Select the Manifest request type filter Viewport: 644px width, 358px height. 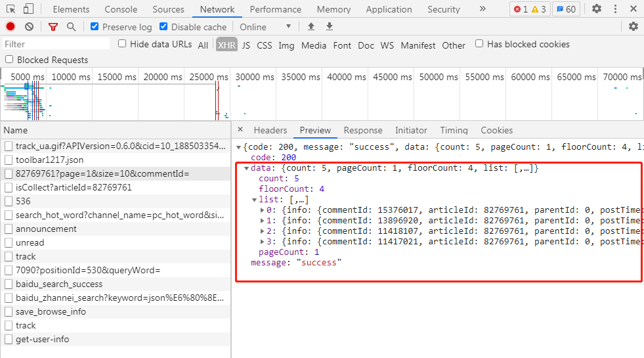point(418,45)
